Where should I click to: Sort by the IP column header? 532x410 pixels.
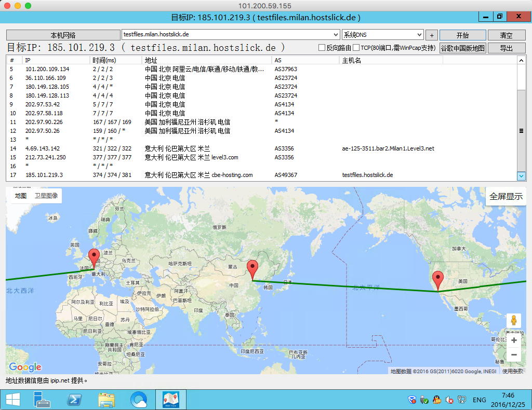[x=56, y=60]
